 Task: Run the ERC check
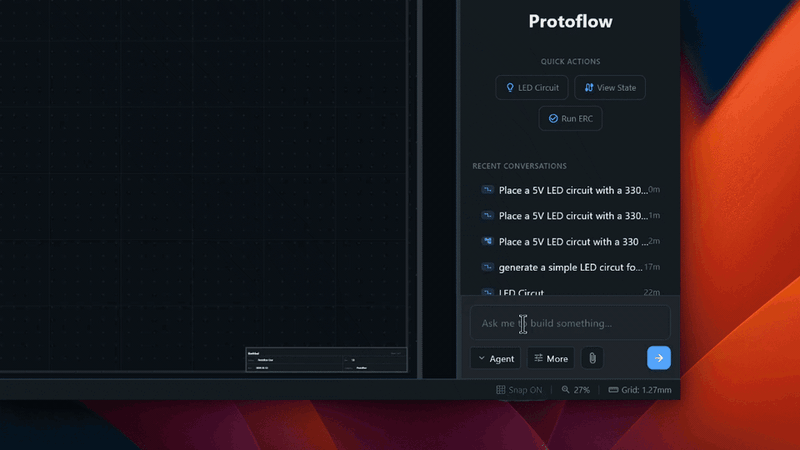tap(570, 118)
